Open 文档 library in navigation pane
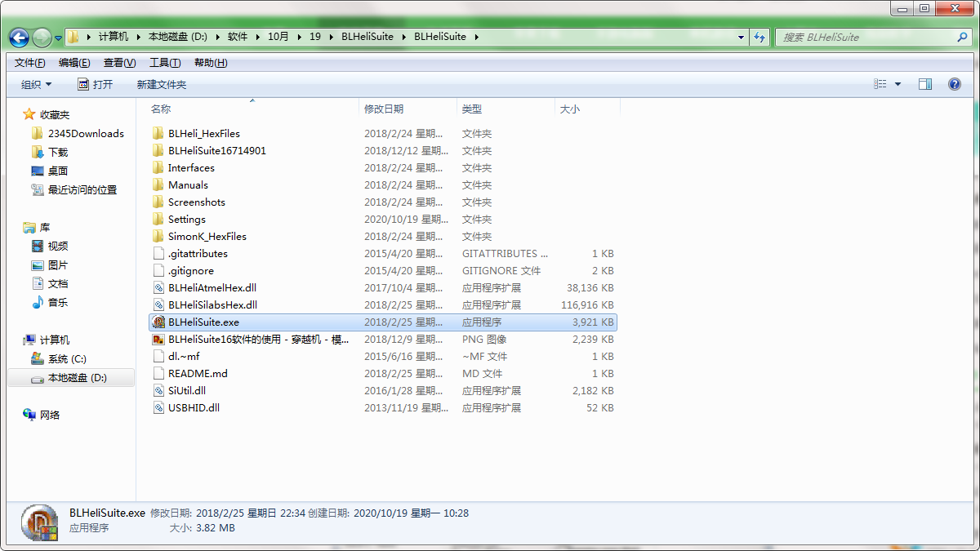 (58, 283)
